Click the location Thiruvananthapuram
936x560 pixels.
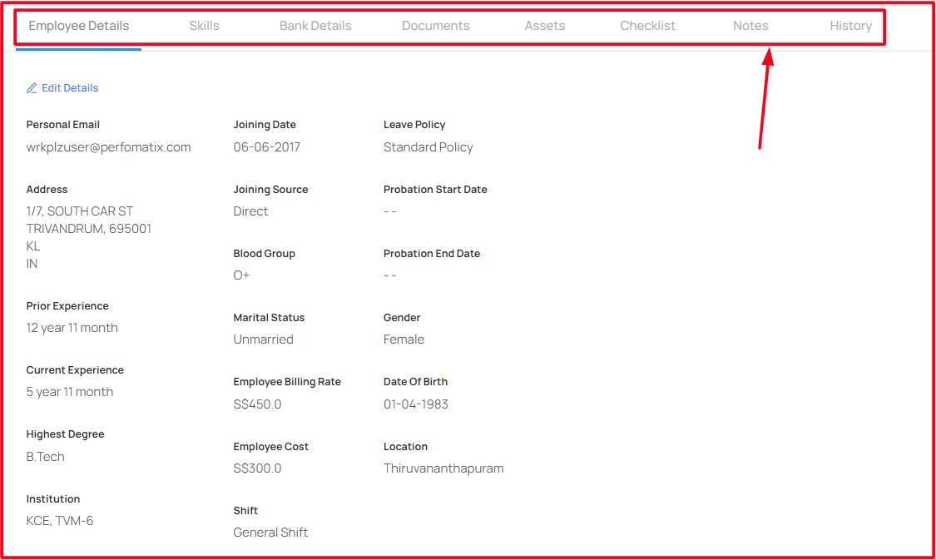pyautogui.click(x=443, y=468)
